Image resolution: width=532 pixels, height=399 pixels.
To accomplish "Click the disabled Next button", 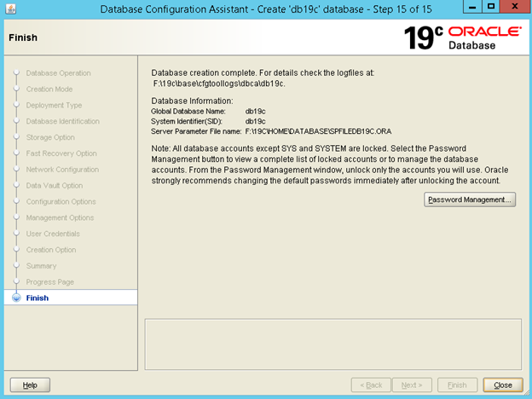I will [x=412, y=385].
